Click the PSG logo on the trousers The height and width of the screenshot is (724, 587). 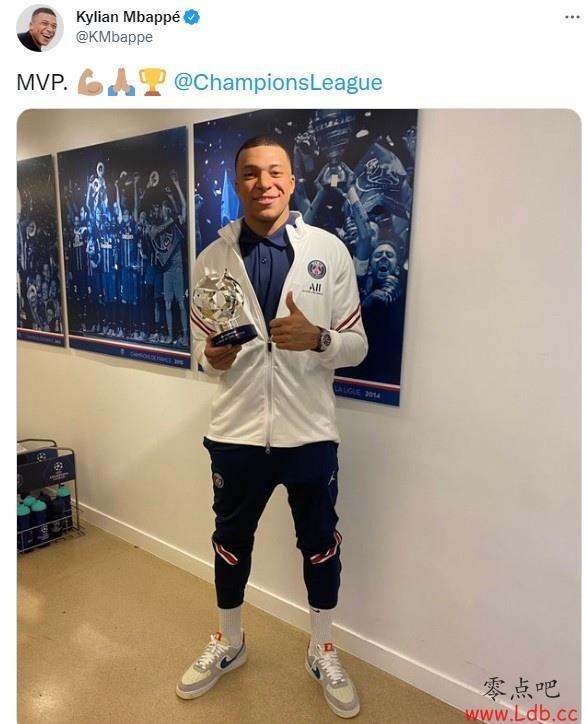218,480
